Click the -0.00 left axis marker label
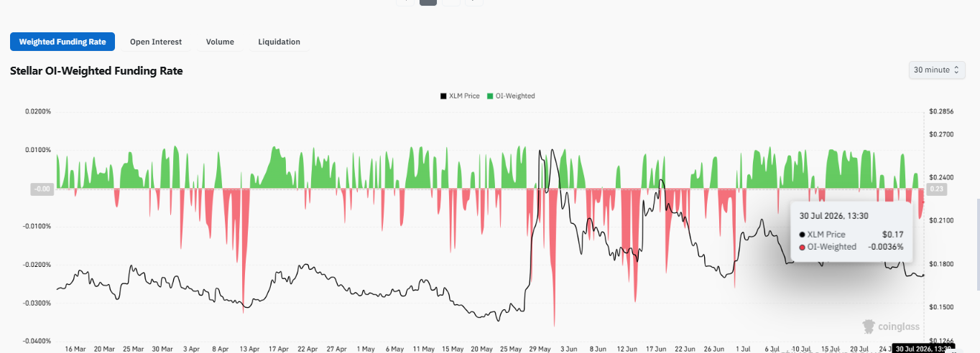Screen dimensions: 980x353 coord(42,189)
